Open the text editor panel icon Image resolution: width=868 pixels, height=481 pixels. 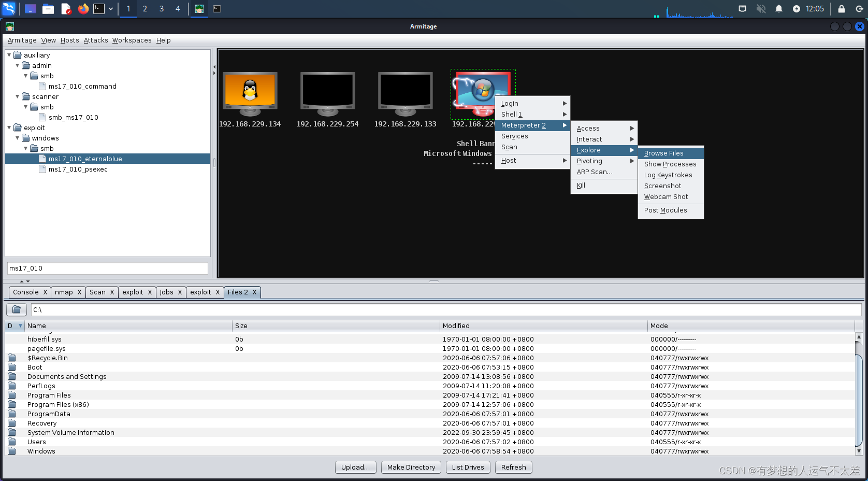point(66,9)
